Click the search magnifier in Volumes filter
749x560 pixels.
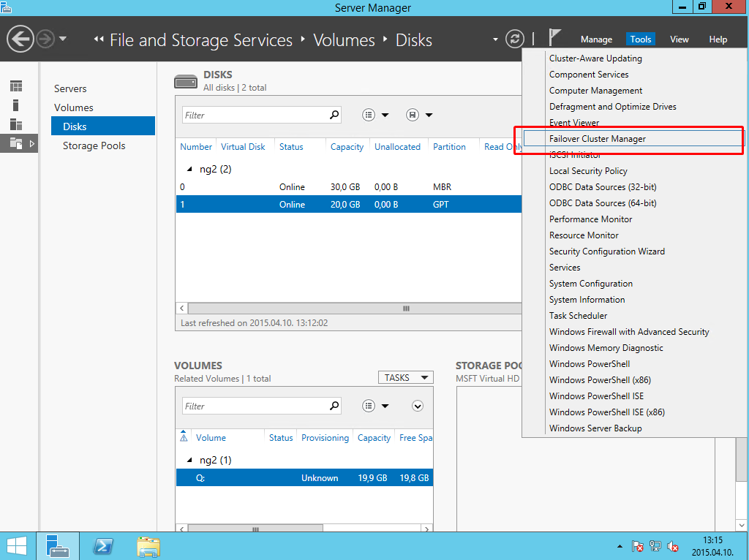pos(334,406)
